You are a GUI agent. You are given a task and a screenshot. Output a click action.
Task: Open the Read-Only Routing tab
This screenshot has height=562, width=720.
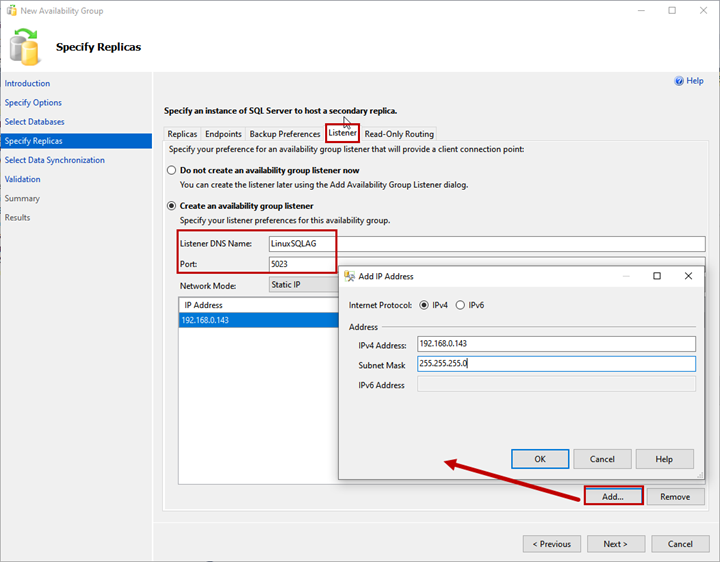[399, 134]
